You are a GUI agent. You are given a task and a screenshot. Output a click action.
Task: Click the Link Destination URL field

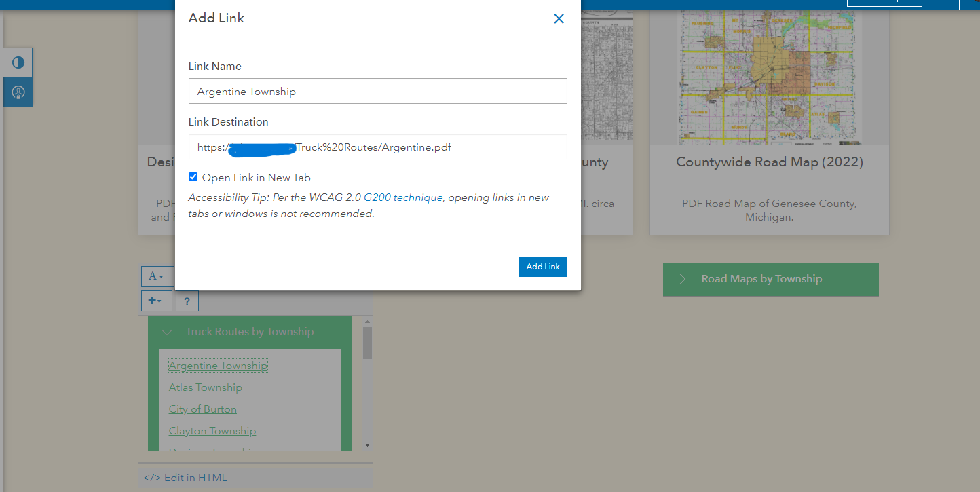tap(378, 147)
